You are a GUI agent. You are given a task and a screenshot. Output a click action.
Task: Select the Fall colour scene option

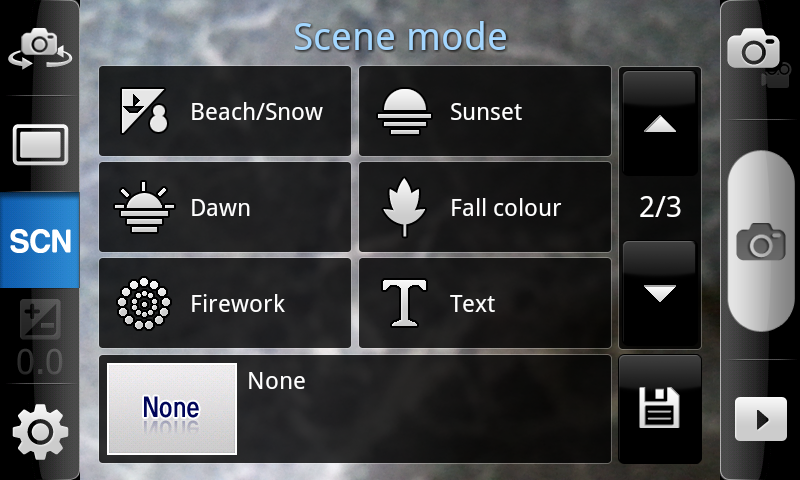[485, 207]
